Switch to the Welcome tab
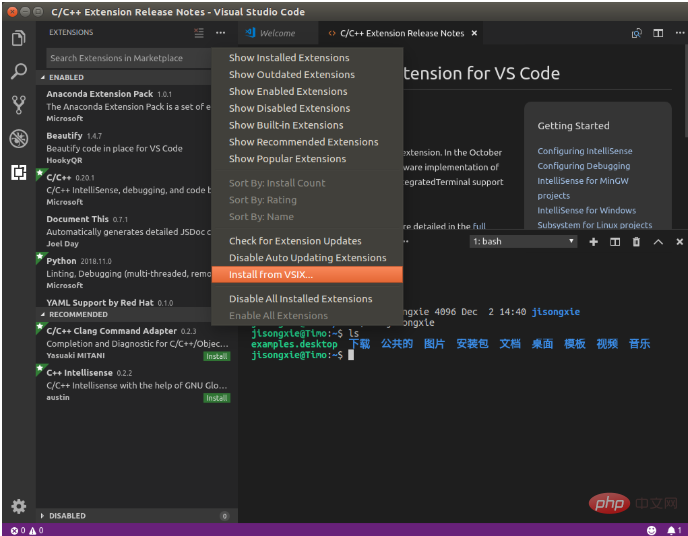 277,33
